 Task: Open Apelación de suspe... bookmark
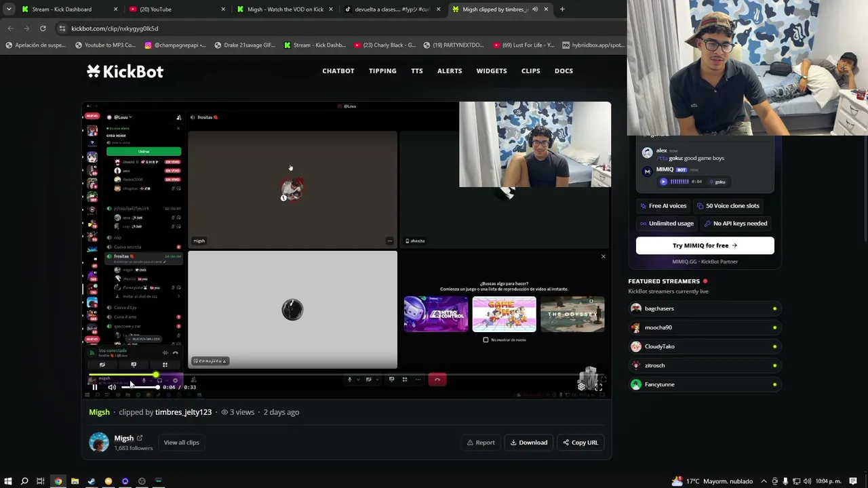[35, 45]
